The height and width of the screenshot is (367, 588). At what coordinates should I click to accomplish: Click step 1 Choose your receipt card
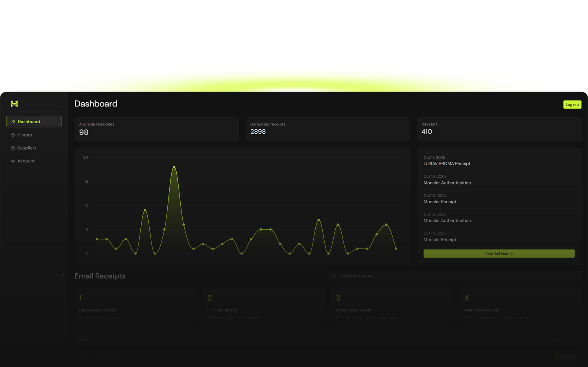pyautogui.click(x=135, y=307)
